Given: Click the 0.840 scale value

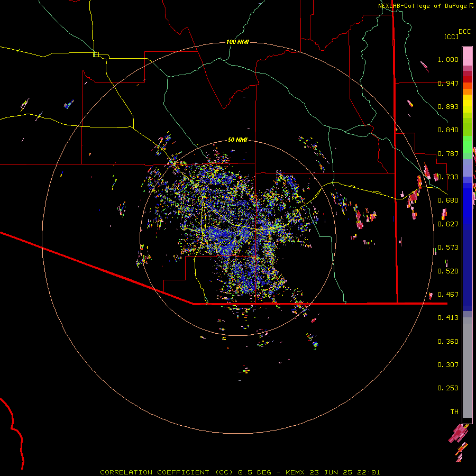Looking at the screenshot, I should pos(448,130).
